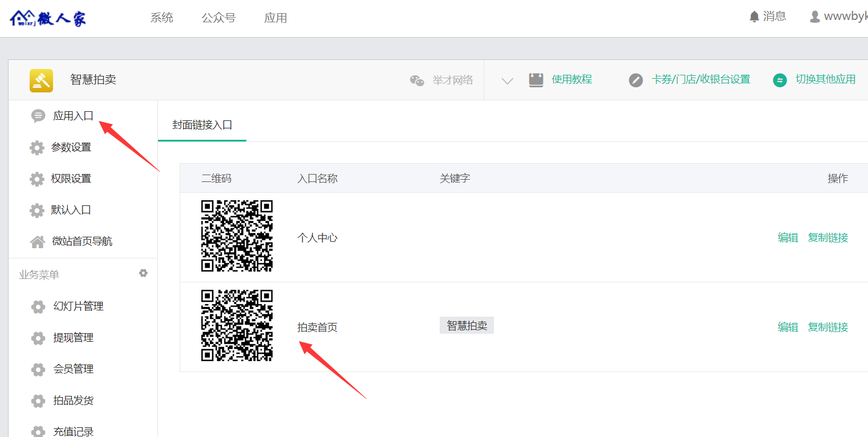Open the 系统 menu
The width and height of the screenshot is (868, 437).
coord(162,18)
